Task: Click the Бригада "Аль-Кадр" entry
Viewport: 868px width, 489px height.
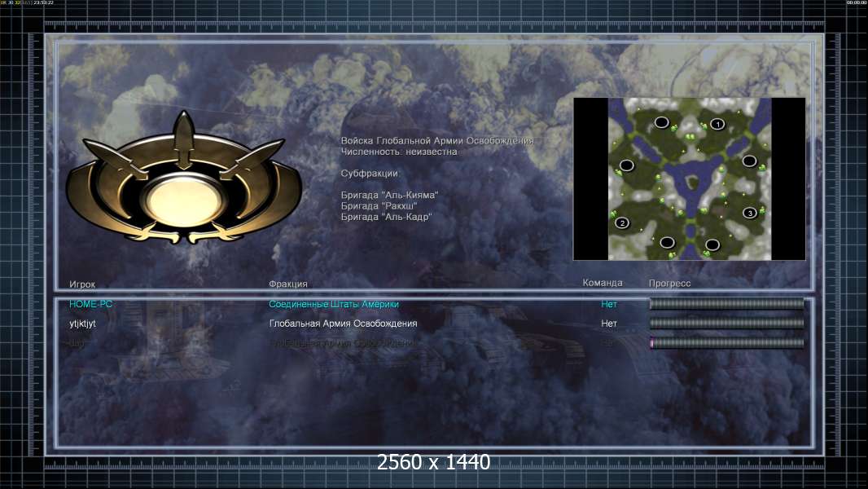Action: click(x=386, y=217)
